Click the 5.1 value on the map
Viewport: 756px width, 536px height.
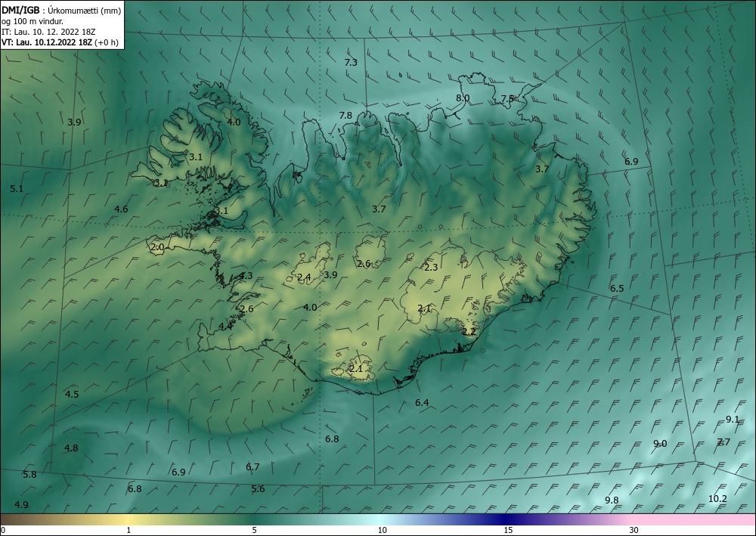(x=17, y=188)
